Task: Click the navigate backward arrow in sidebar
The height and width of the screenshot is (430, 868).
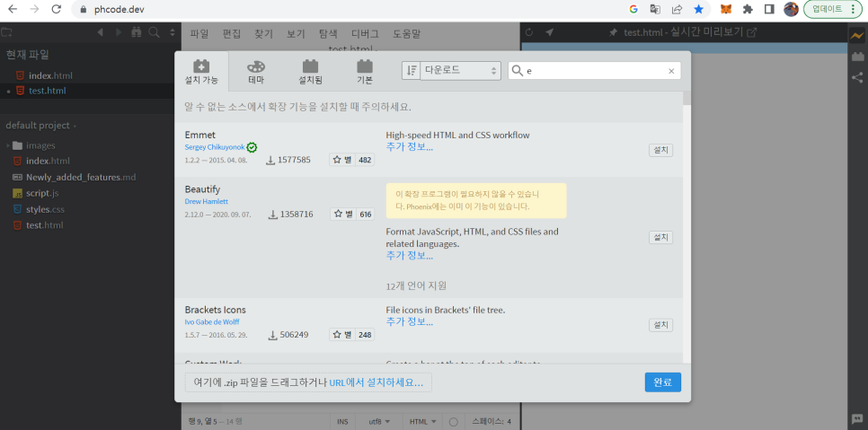Action: [101, 32]
